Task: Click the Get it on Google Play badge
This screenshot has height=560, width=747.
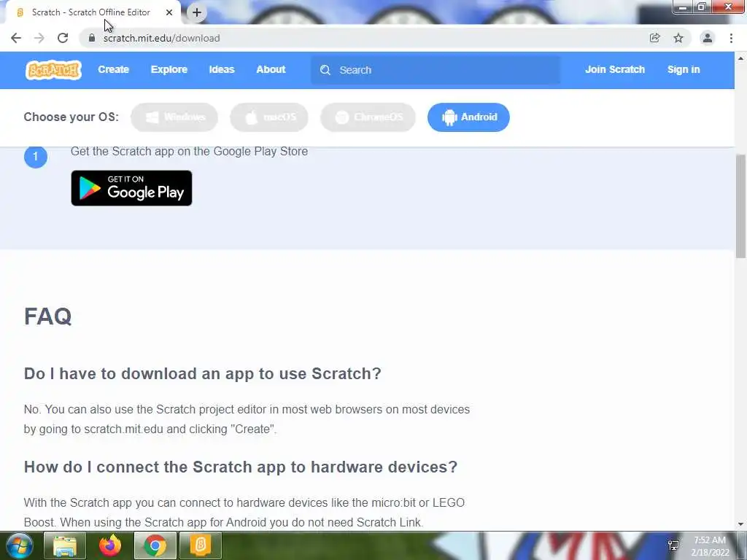Action: (x=131, y=188)
